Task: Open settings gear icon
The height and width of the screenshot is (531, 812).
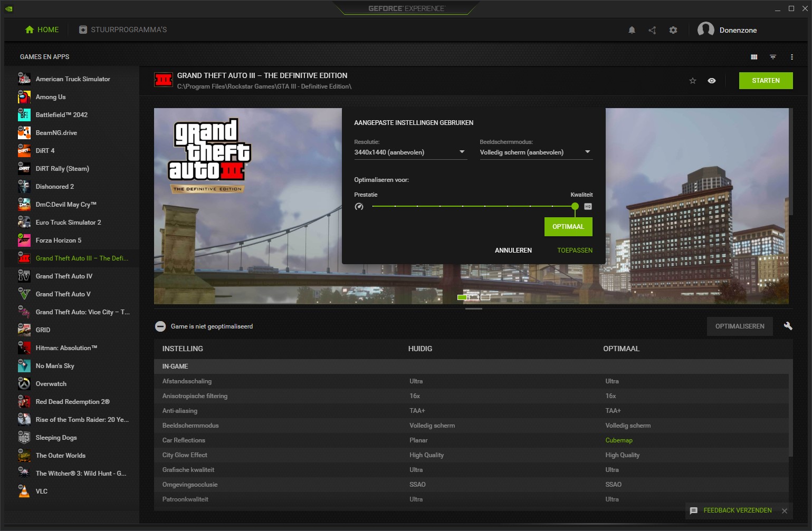Action: (x=673, y=30)
